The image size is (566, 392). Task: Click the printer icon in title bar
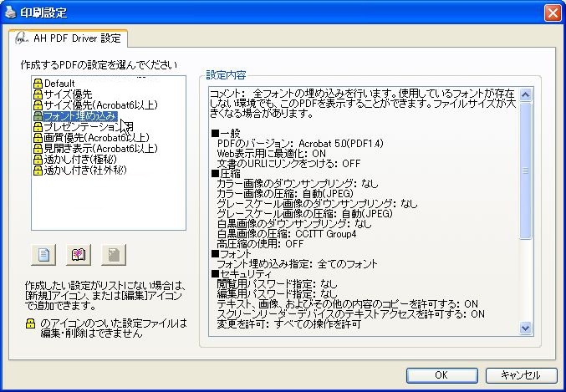(x=11, y=13)
